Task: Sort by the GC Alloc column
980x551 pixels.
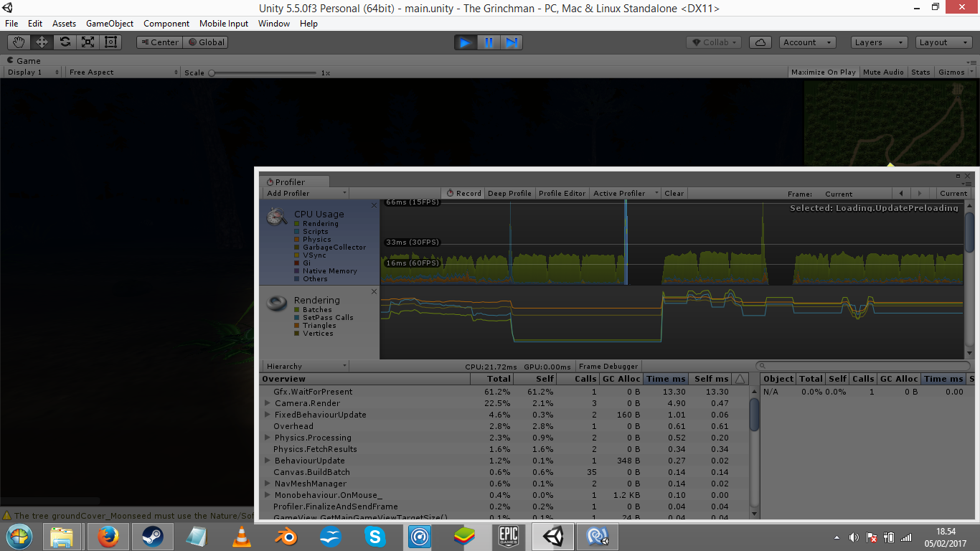Action: (621, 379)
